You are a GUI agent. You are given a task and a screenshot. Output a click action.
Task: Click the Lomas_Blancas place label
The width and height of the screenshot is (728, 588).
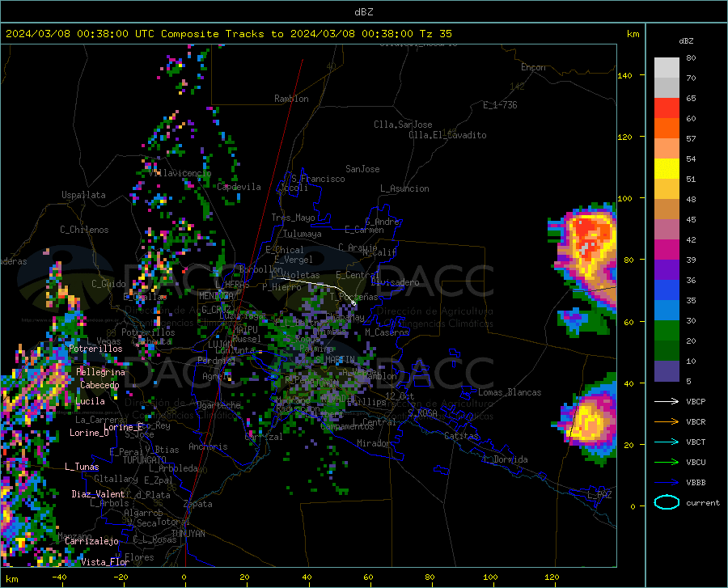click(x=510, y=392)
